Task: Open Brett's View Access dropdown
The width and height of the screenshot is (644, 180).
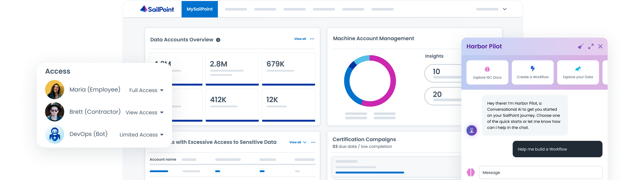Action: point(145,112)
